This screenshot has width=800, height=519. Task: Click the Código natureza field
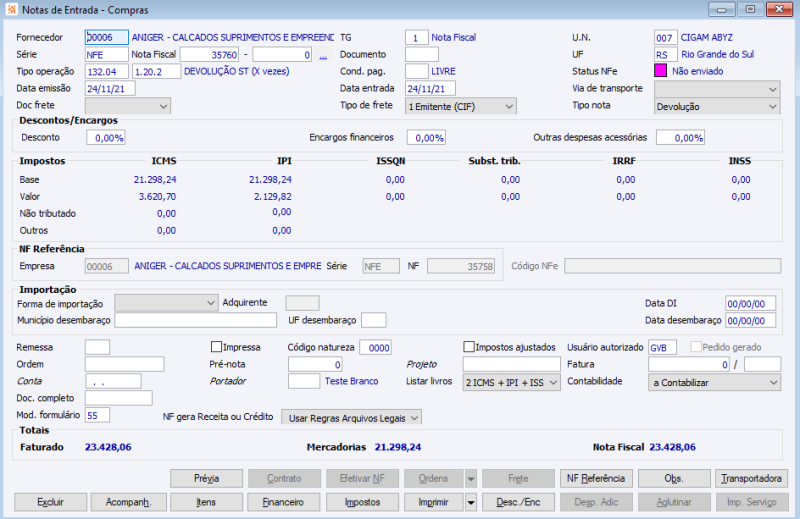click(x=376, y=348)
